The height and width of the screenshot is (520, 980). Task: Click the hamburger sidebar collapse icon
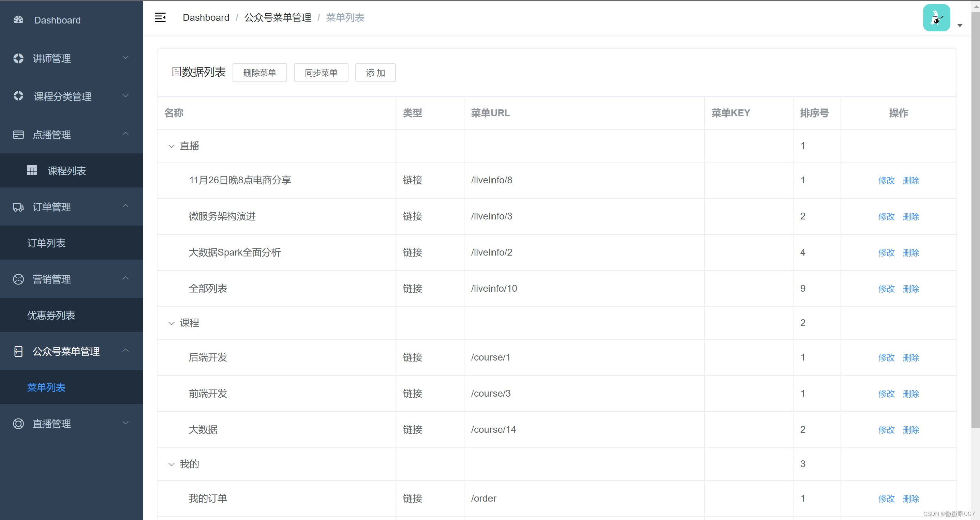click(x=160, y=17)
